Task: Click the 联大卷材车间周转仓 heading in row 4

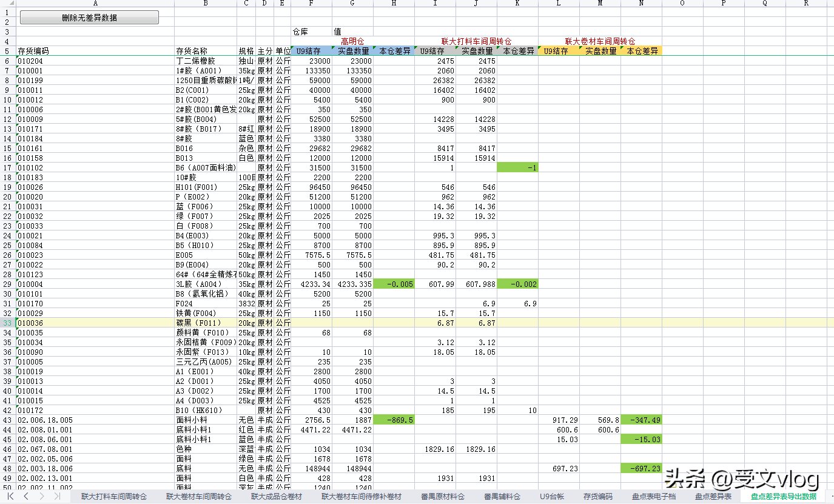Action: [600, 41]
